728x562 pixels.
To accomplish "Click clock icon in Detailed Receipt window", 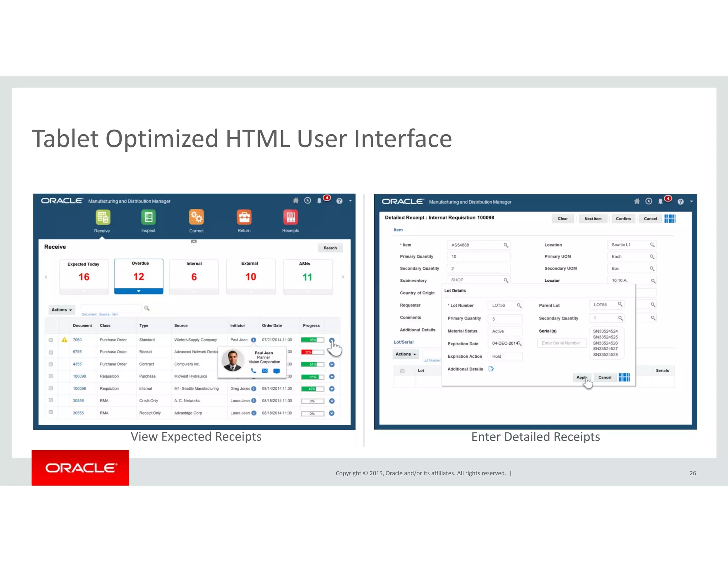I will (649, 201).
